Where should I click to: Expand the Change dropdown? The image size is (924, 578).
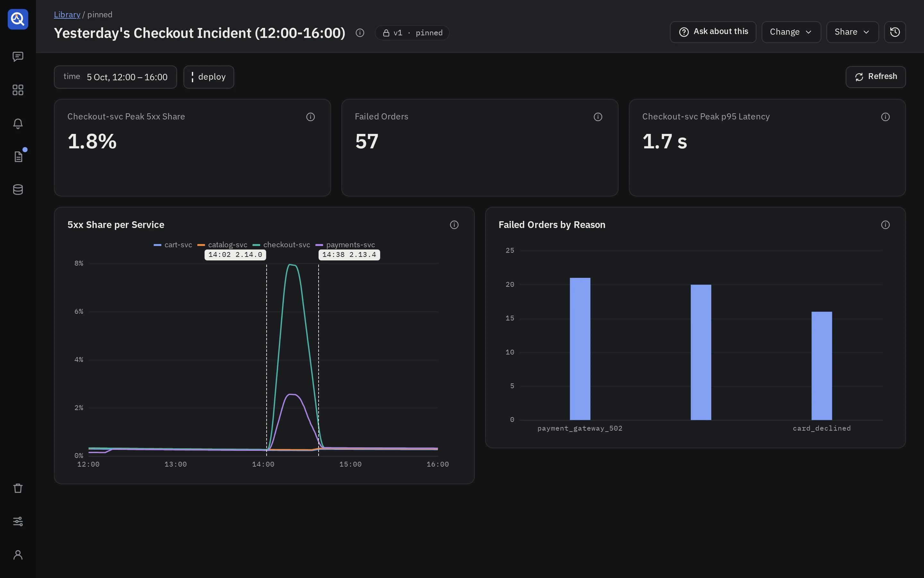791,32
